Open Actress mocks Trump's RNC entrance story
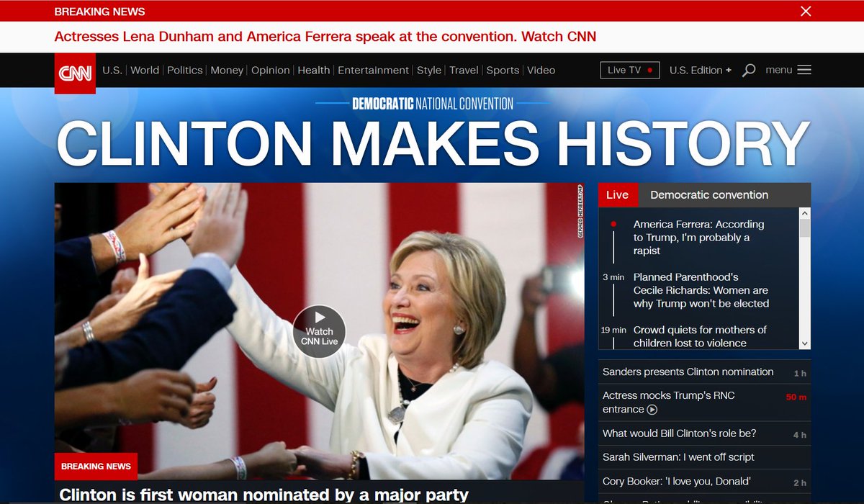The width and height of the screenshot is (864, 504). [x=669, y=402]
